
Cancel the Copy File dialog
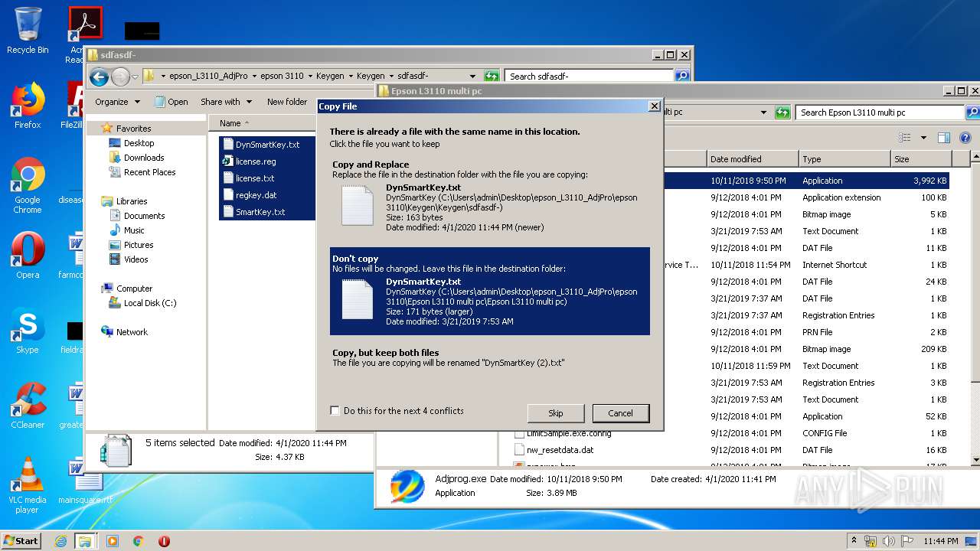620,413
